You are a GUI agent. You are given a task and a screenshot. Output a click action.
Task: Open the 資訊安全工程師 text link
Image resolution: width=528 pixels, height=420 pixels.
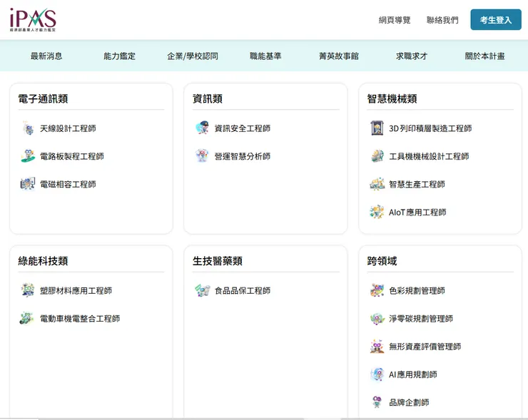pos(243,128)
